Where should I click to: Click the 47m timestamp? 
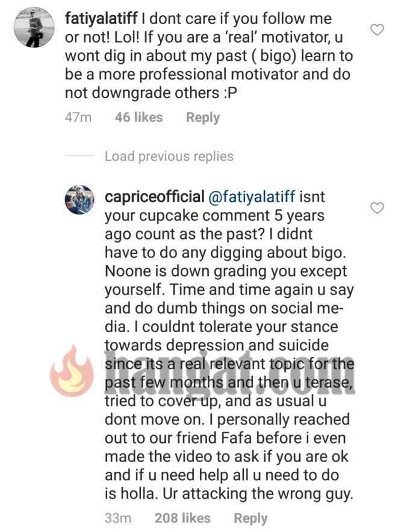pyautogui.click(x=78, y=117)
